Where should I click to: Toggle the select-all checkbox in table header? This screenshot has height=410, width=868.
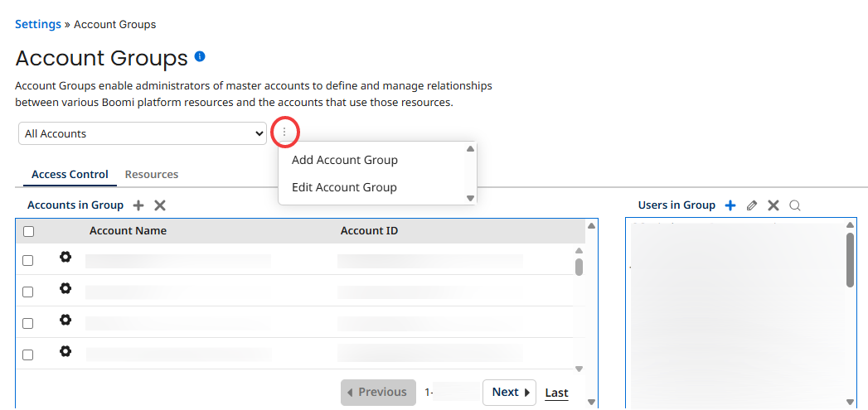coord(28,232)
